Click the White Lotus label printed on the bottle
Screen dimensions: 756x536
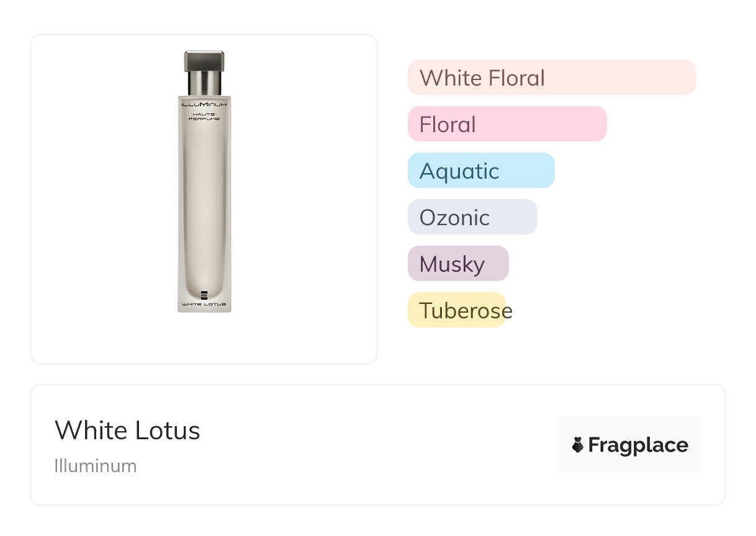point(204,305)
